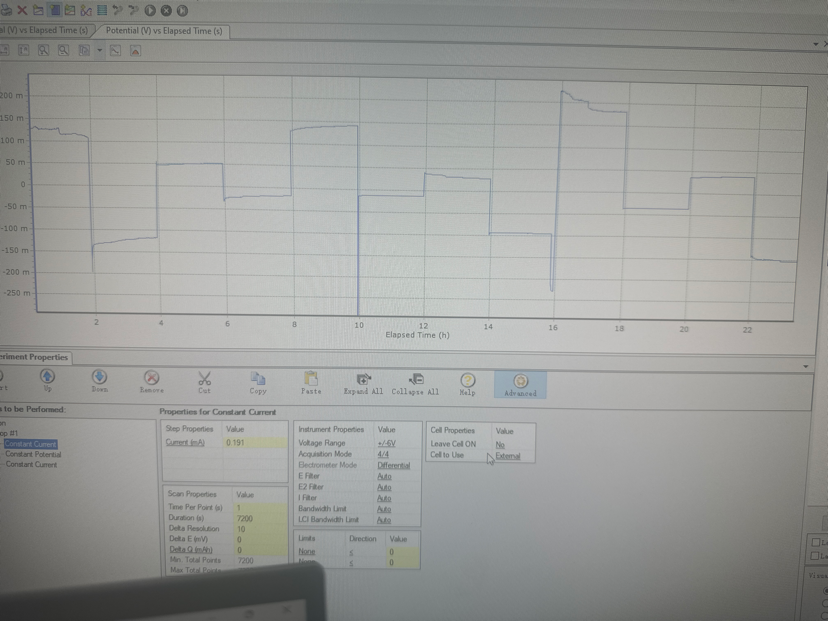Click the Remove button
828x621 pixels.
pos(152,381)
